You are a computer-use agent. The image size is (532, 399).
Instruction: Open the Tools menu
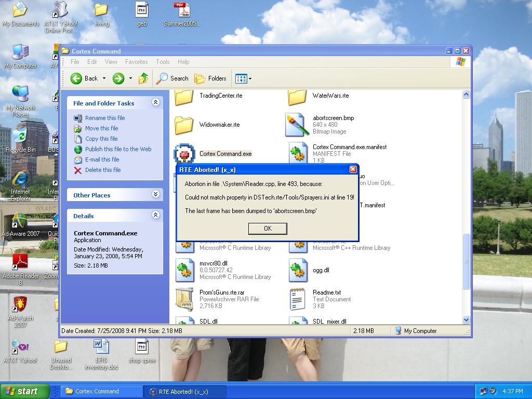click(x=163, y=62)
